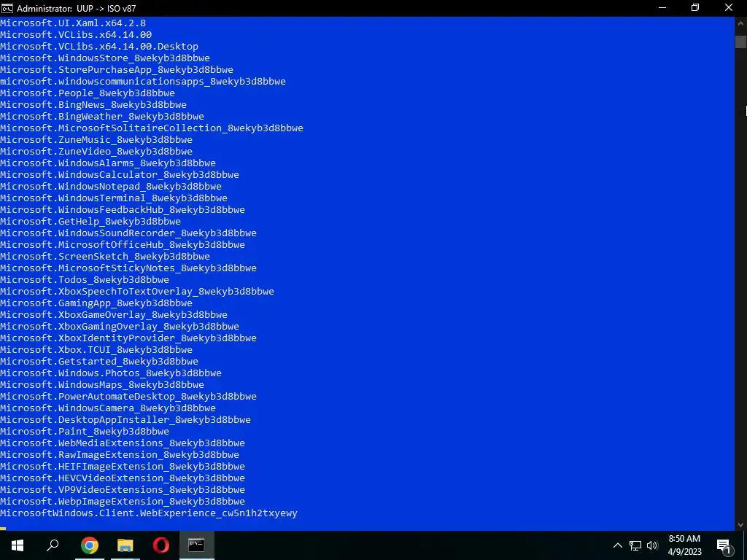Click the Microsoft.DesktopAppInstaller line

click(x=125, y=419)
